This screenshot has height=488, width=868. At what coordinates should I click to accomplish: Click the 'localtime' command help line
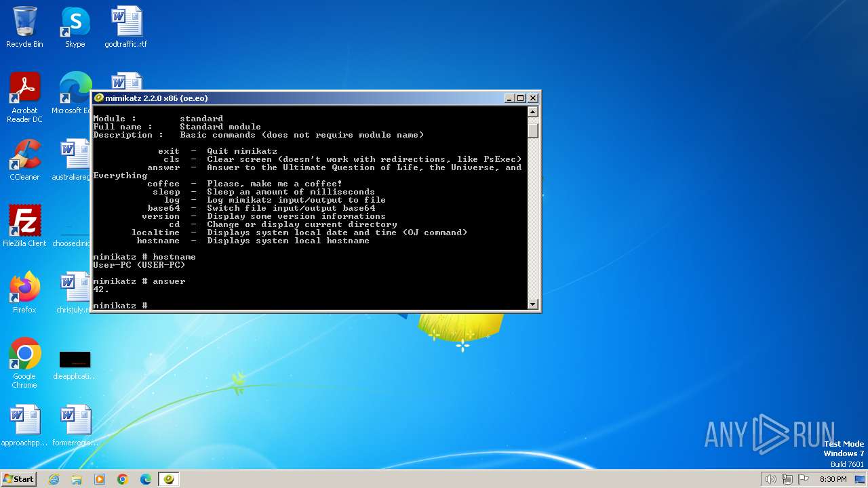[x=300, y=232]
